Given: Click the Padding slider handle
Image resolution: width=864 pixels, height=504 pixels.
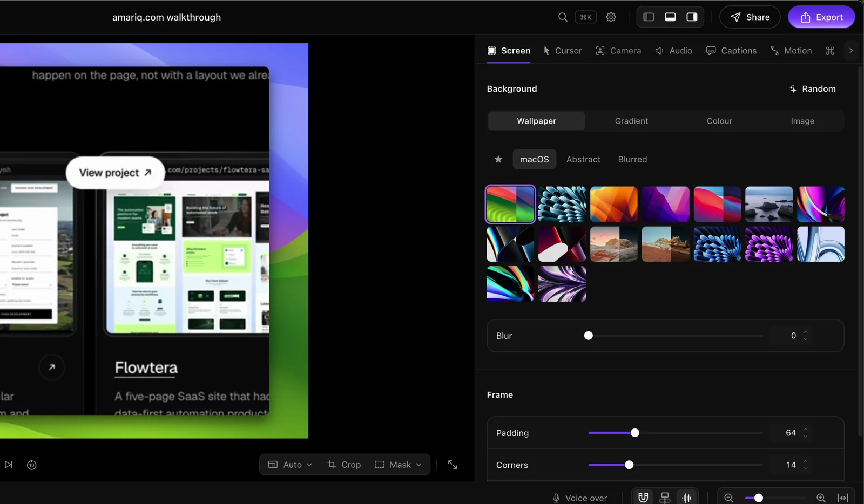Looking at the screenshot, I should (x=635, y=433).
